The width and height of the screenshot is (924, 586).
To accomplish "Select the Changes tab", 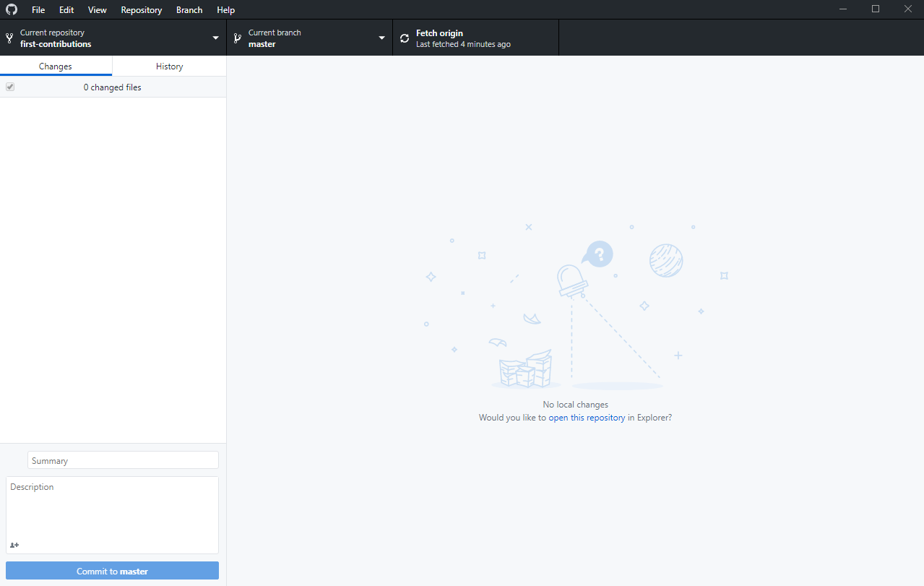I will 56,66.
